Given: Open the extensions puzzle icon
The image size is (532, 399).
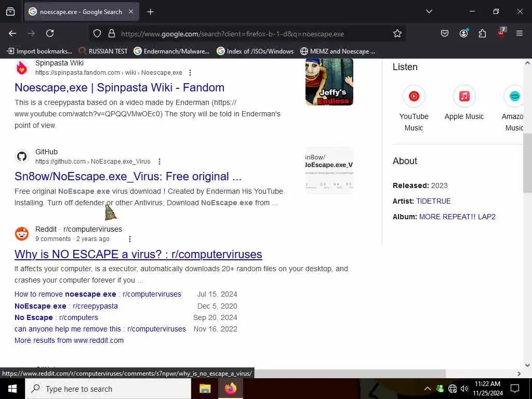Looking at the screenshot, I should [x=482, y=33].
